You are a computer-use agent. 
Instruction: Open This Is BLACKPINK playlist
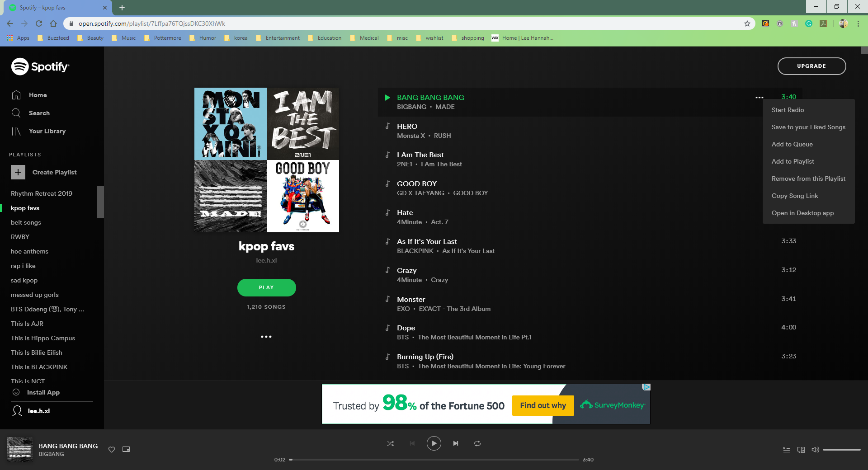click(x=39, y=367)
